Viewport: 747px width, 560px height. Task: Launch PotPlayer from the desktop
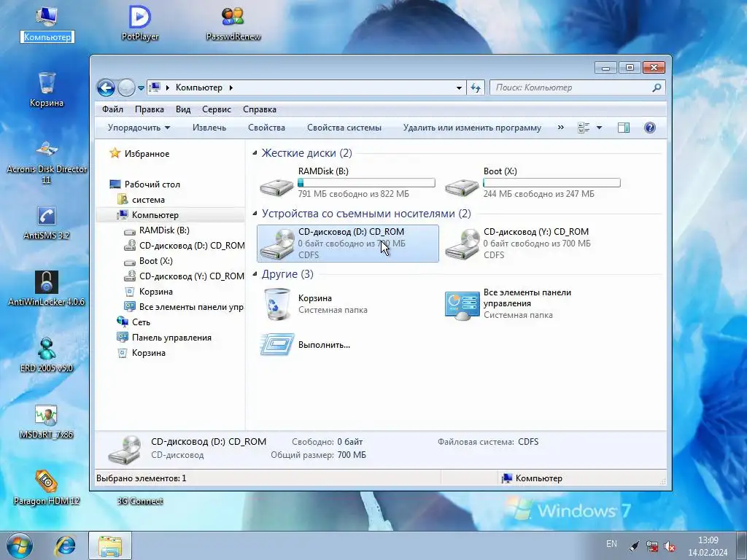coord(140,23)
